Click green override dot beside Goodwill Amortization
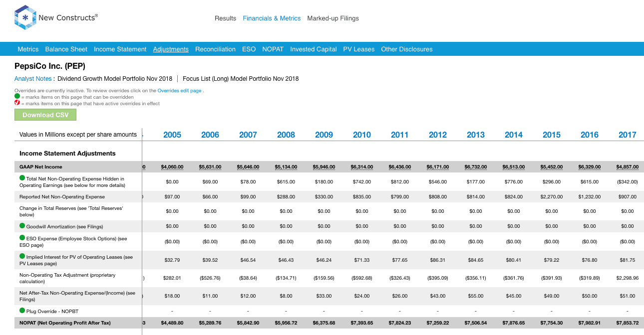 click(x=22, y=226)
